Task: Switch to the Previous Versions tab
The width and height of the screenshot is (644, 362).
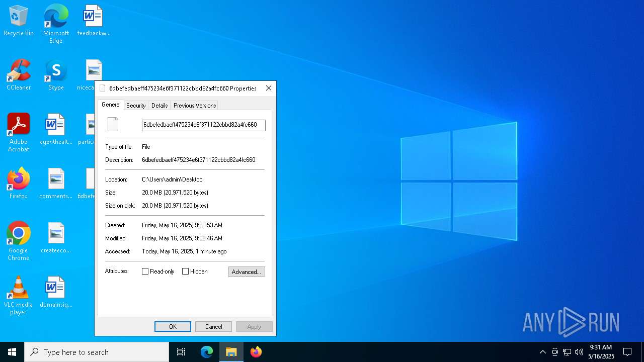Action: 195,106
